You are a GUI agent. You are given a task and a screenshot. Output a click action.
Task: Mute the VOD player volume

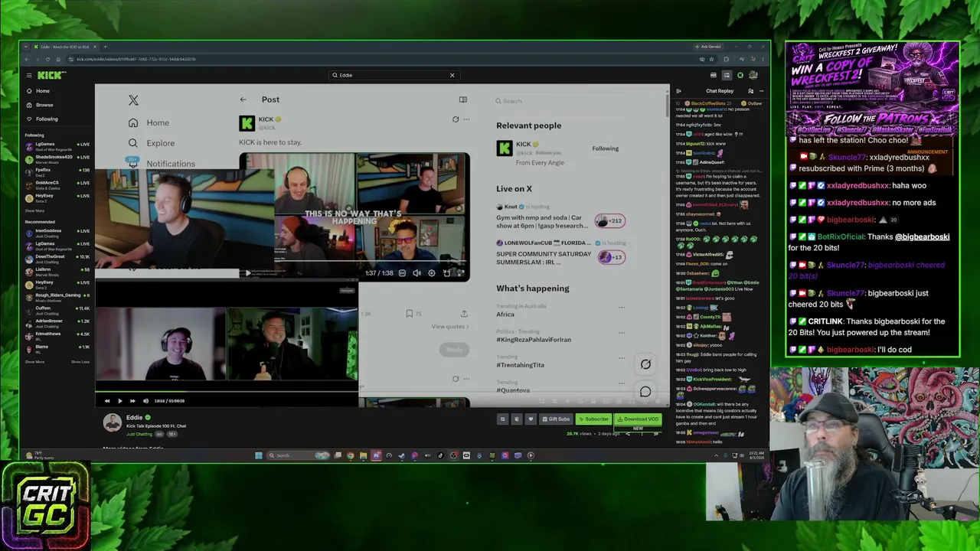(145, 400)
